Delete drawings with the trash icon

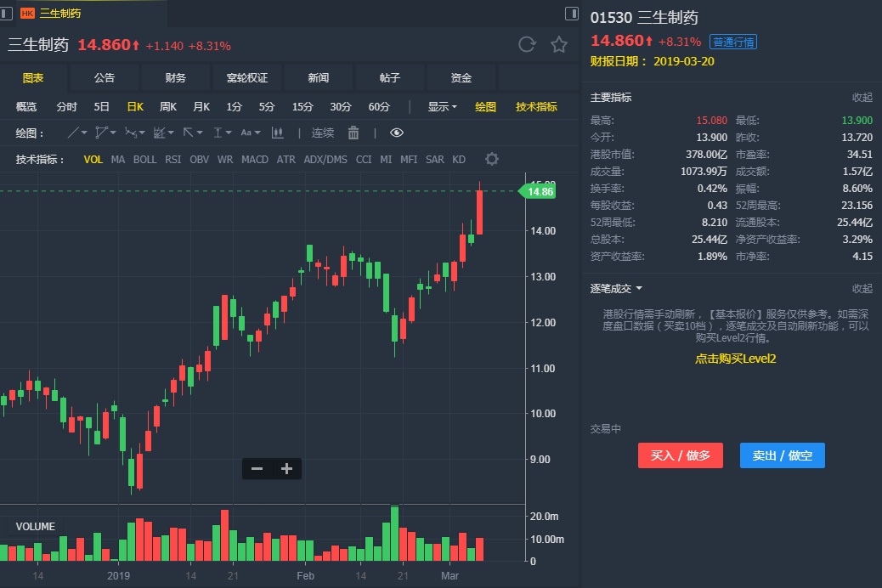(x=353, y=133)
